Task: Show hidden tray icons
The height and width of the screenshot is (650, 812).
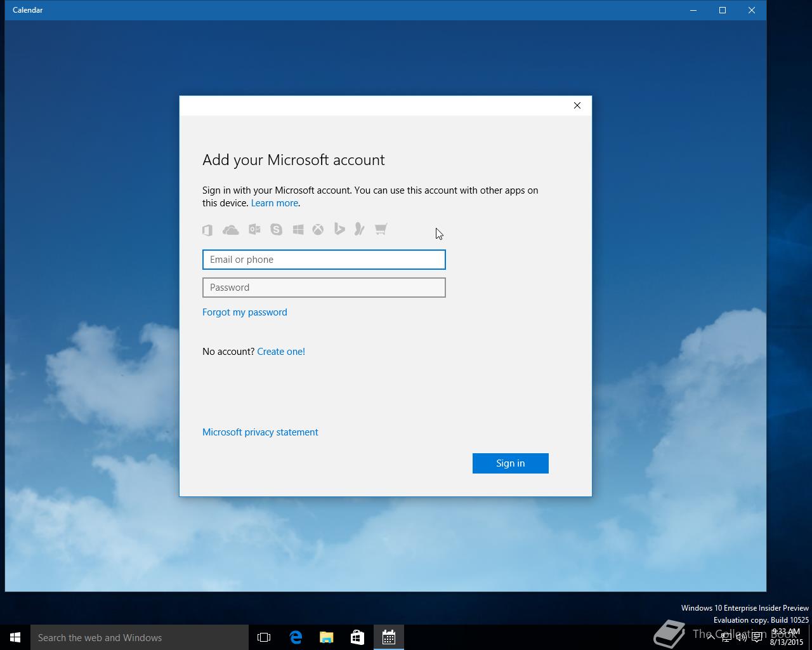Action: click(x=710, y=637)
